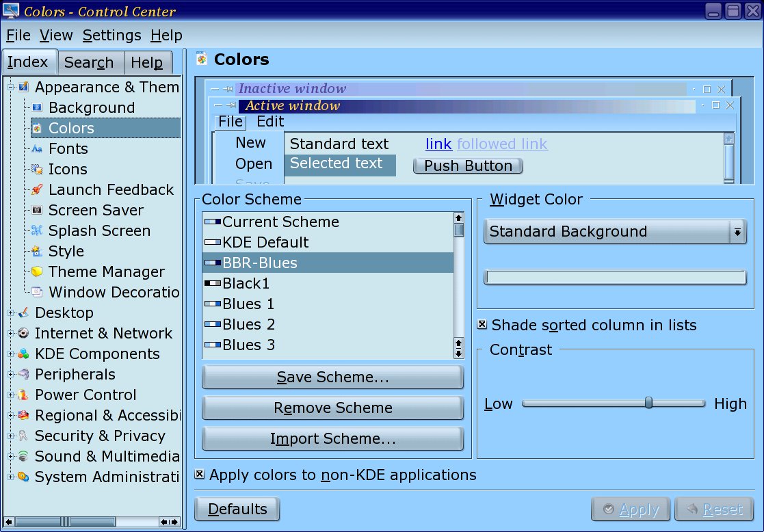
Task: Click the Screen Saver icon
Action: click(37, 210)
